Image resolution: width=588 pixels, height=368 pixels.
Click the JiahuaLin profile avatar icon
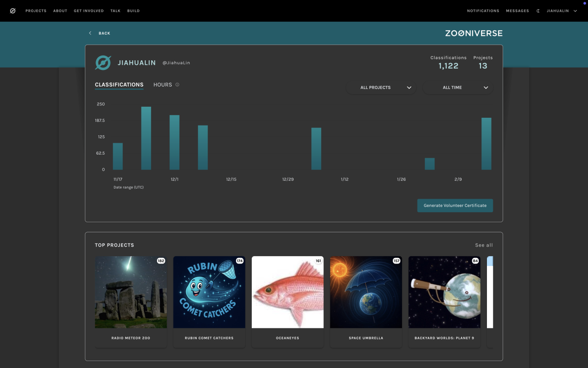pyautogui.click(x=103, y=63)
